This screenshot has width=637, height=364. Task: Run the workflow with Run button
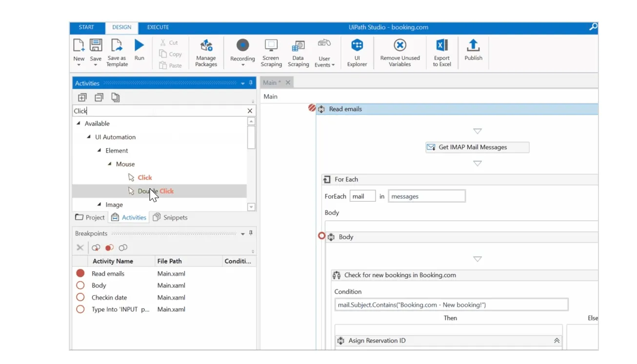point(139,45)
